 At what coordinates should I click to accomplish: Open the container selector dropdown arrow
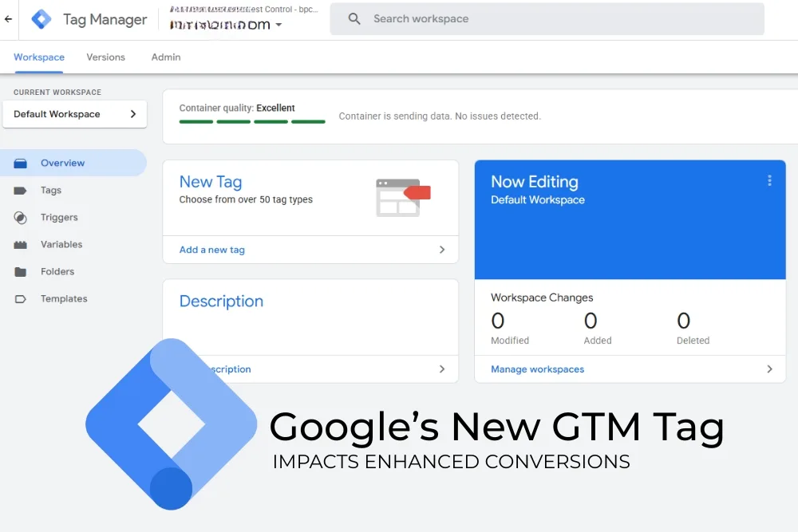point(279,25)
